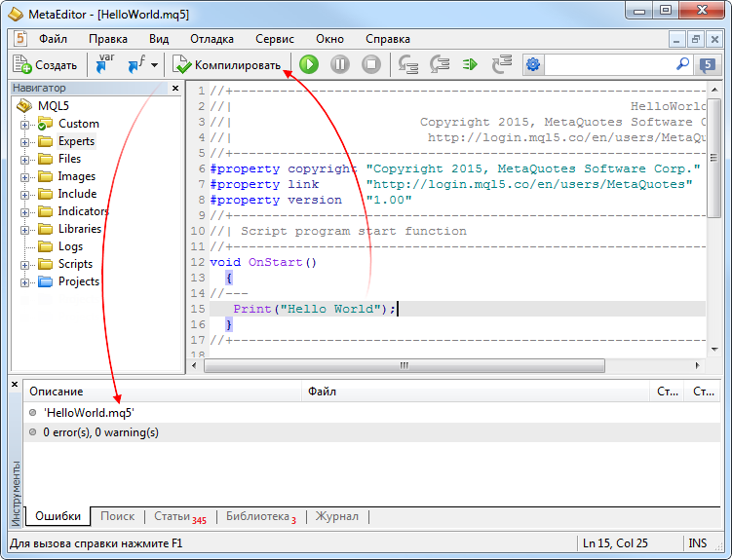
Task: Expand the Projects folder
Action: coord(24,282)
